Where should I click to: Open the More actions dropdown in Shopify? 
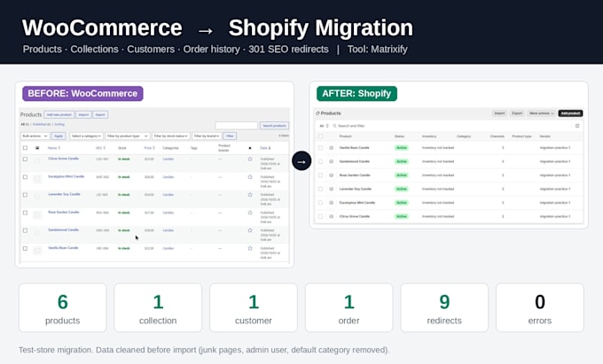541,113
